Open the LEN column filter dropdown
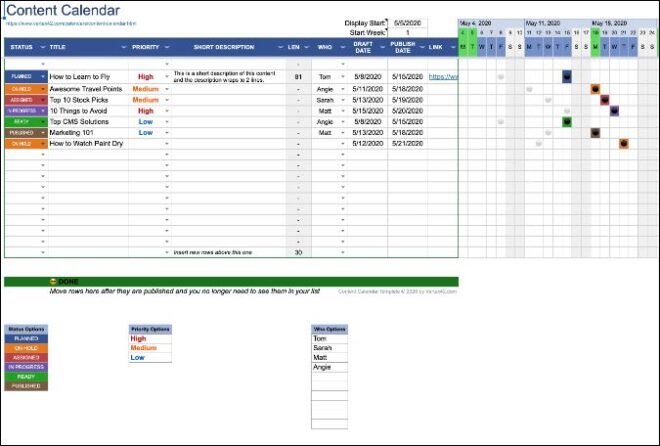 [306, 47]
